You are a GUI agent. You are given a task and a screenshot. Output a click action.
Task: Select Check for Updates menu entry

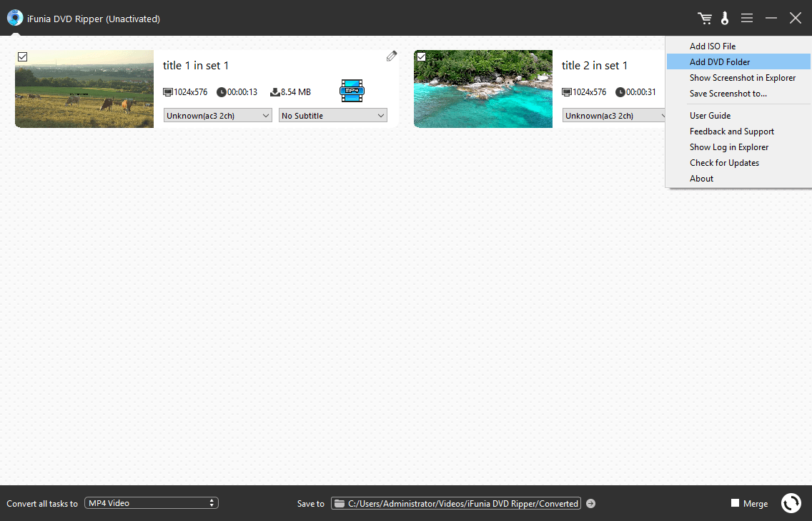pyautogui.click(x=724, y=163)
